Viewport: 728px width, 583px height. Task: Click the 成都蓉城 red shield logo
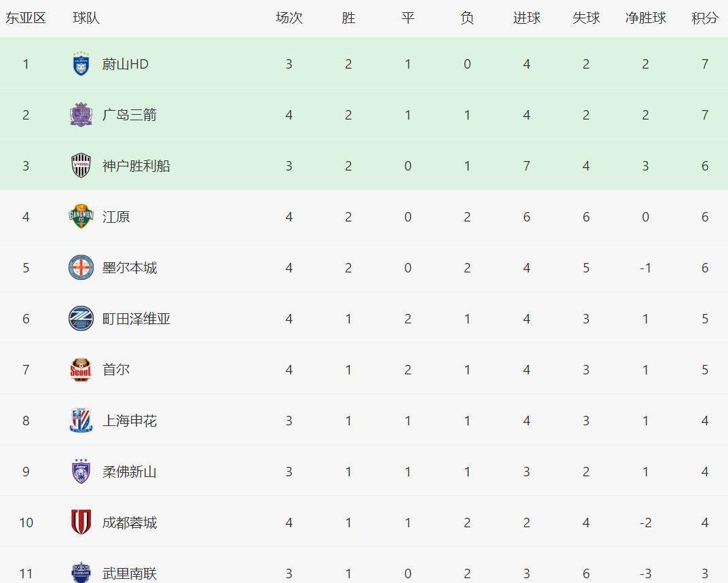tap(81, 523)
